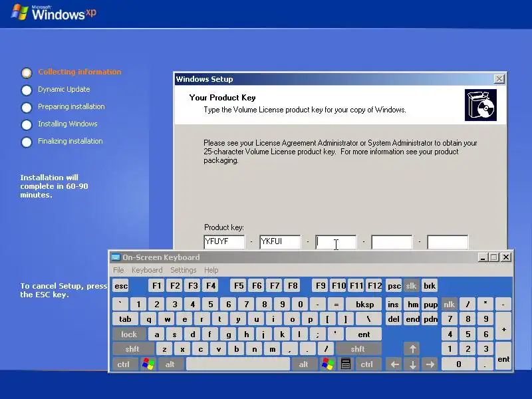Image resolution: width=532 pixels, height=399 pixels.
Task: Click the semicolon key
Action: pyautogui.click(x=318, y=334)
